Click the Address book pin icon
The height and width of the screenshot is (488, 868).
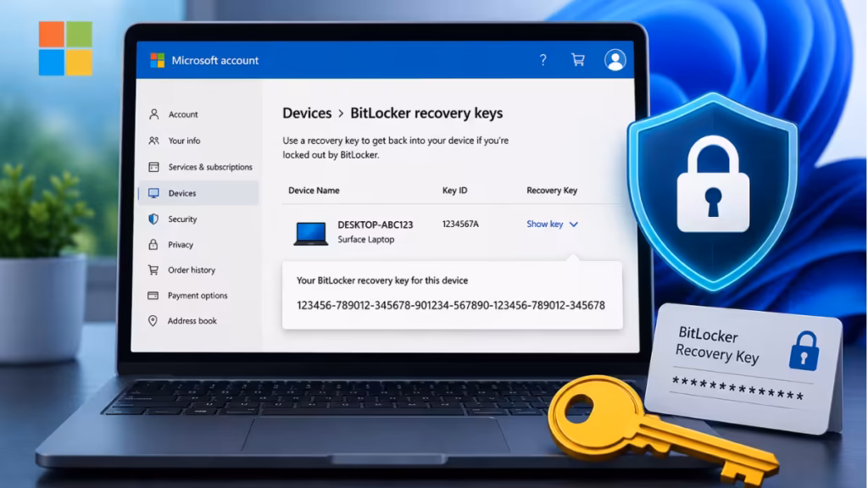[153, 321]
